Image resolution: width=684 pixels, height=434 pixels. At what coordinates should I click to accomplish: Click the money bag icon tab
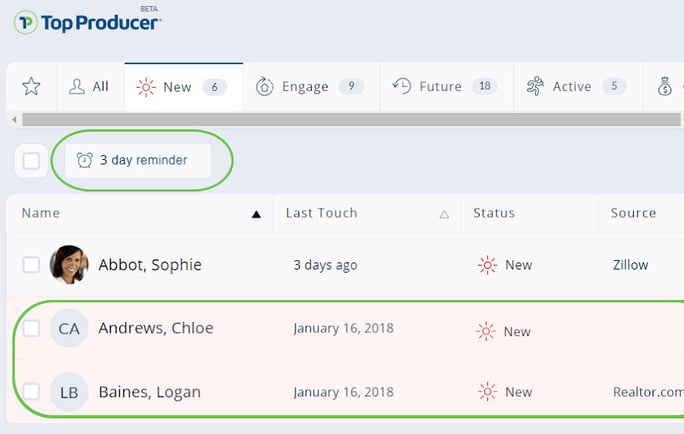pyautogui.click(x=664, y=86)
